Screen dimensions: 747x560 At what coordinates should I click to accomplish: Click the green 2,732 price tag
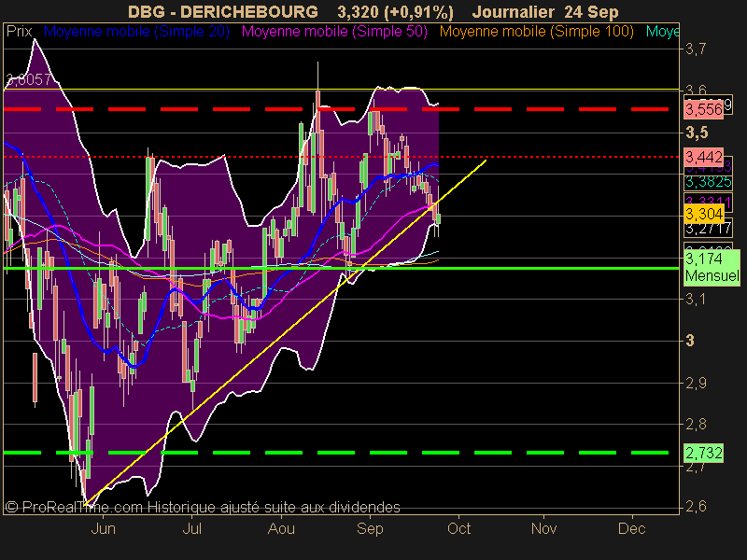[x=704, y=453]
